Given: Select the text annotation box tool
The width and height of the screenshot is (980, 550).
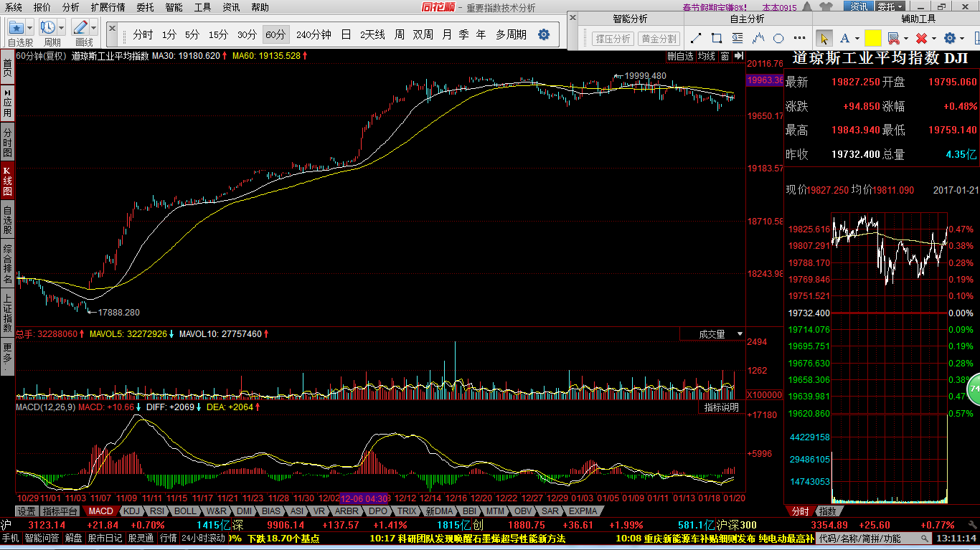Looking at the screenshot, I should [x=738, y=38].
